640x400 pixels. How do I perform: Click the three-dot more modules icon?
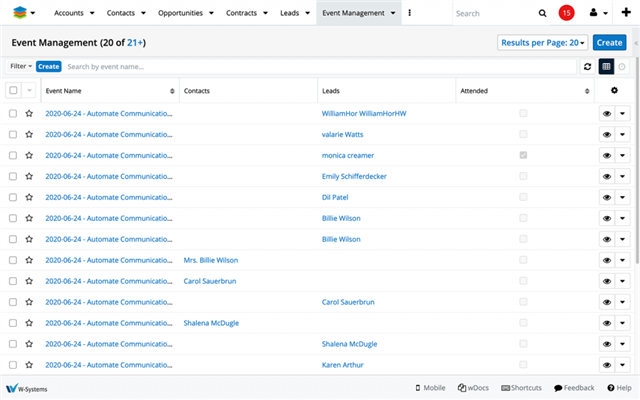(x=409, y=13)
